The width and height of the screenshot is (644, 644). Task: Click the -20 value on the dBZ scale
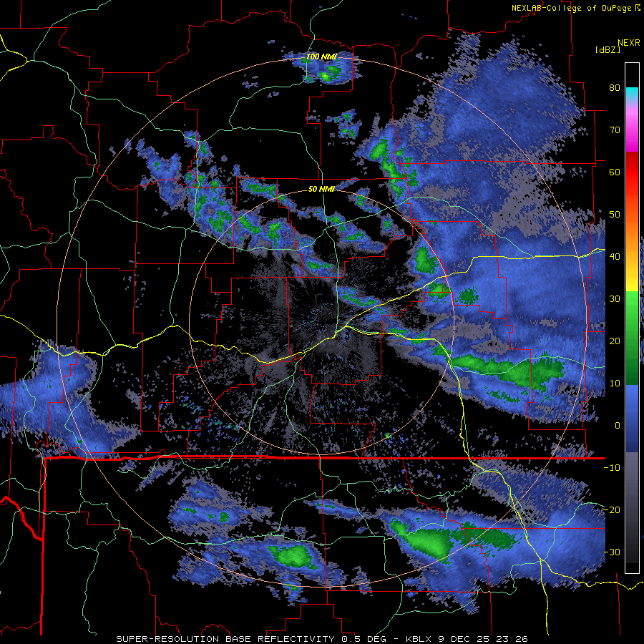coord(612,509)
